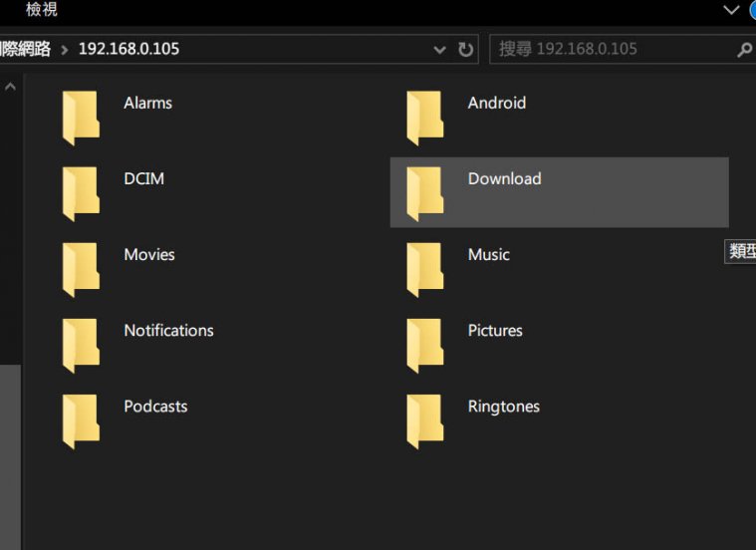The height and width of the screenshot is (550, 756).
Task: Select the Notifications folder icon
Action: [x=81, y=345]
